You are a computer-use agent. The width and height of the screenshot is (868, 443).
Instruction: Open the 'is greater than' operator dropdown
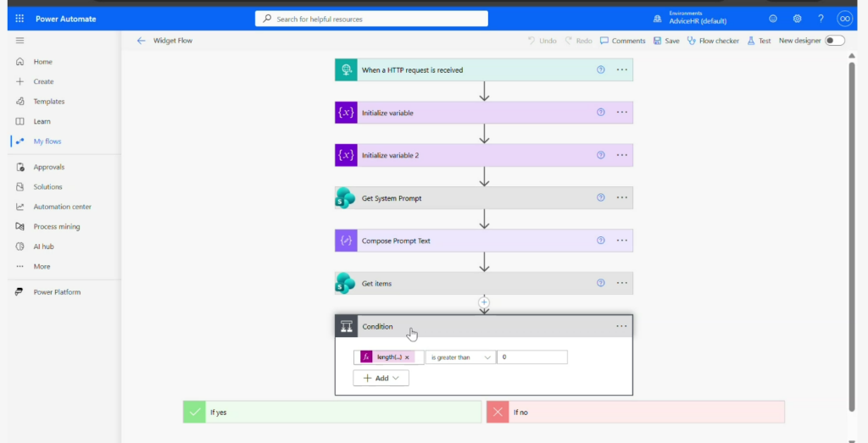[x=460, y=357]
